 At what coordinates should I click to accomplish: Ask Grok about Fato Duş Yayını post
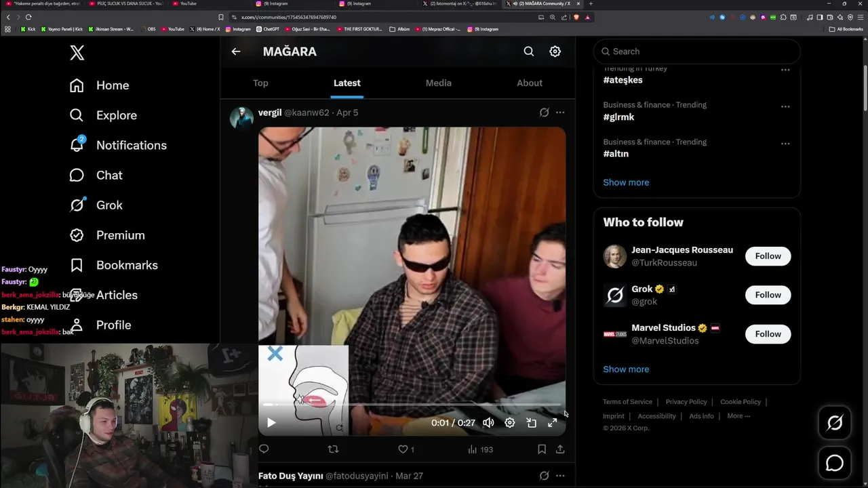(x=544, y=476)
